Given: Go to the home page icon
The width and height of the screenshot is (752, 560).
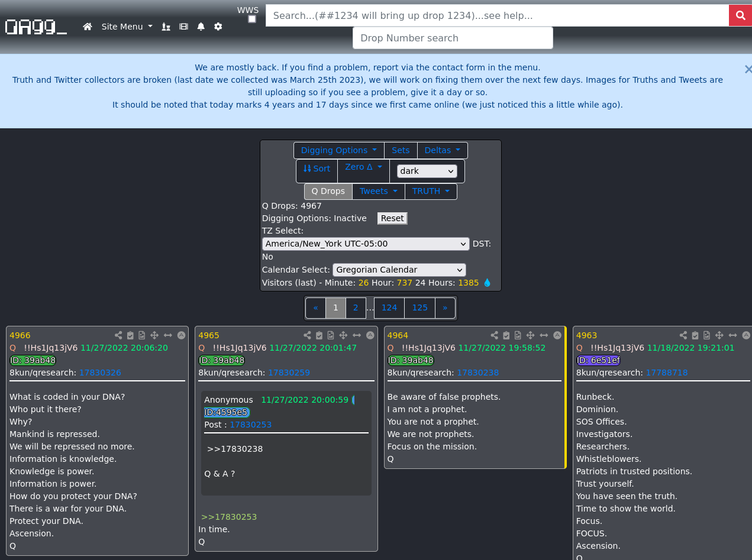Looking at the screenshot, I should [x=88, y=27].
